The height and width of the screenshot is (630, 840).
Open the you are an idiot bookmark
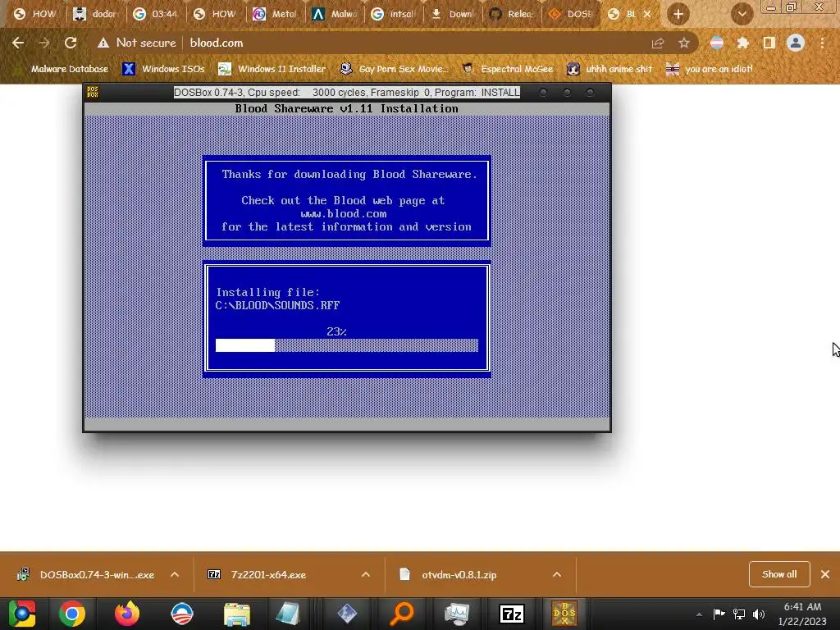[x=710, y=69]
